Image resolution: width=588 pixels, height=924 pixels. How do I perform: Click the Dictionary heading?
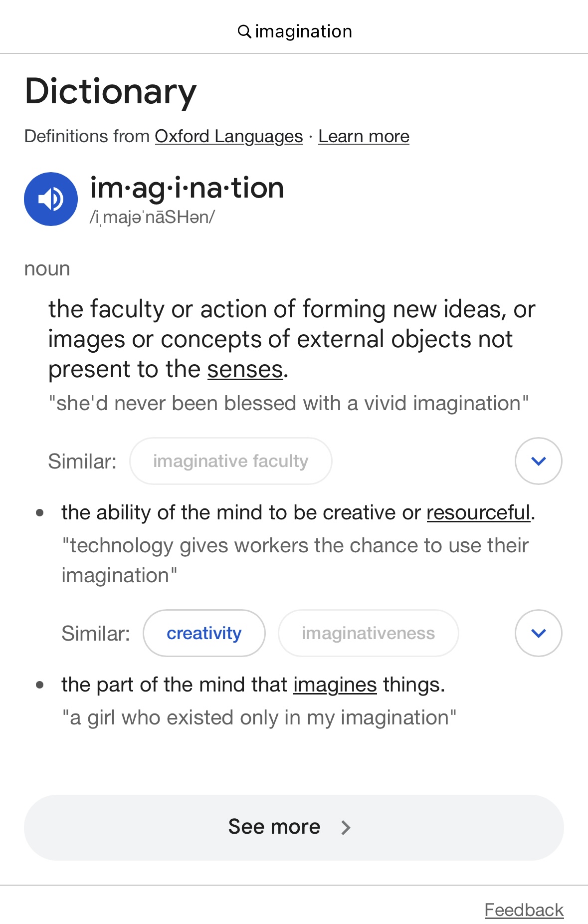111,91
